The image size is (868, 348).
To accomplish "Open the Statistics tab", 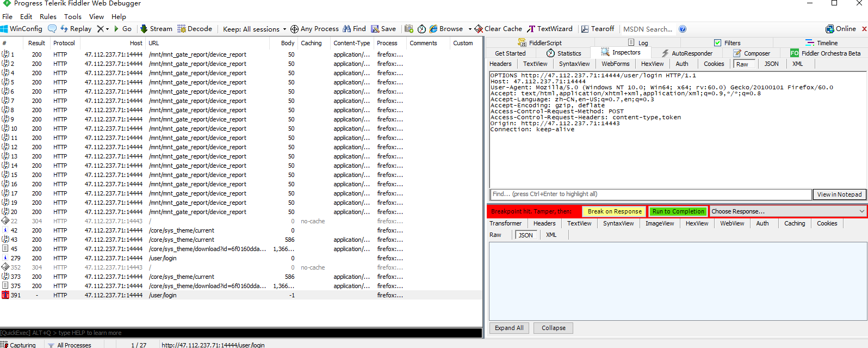I will coord(564,53).
